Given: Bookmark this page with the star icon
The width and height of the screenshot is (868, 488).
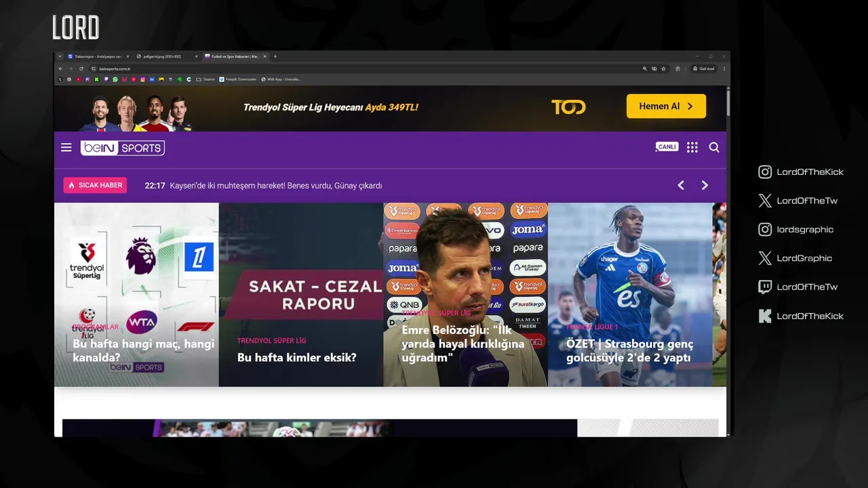Looking at the screenshot, I should [x=663, y=68].
